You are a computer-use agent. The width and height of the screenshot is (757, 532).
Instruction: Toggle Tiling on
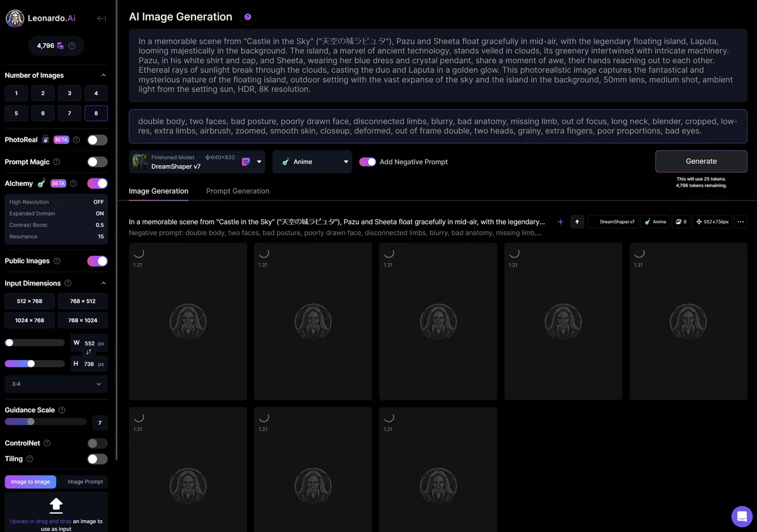tap(97, 459)
